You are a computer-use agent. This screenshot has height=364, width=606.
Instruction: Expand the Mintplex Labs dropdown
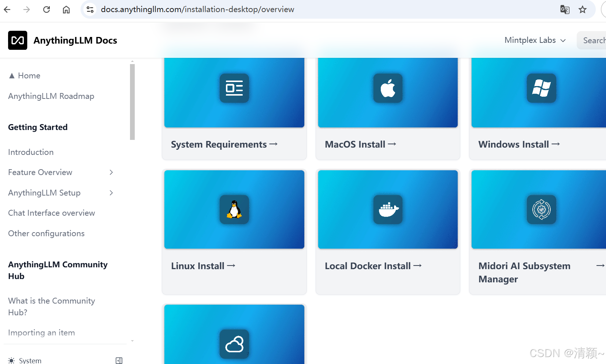pos(535,40)
